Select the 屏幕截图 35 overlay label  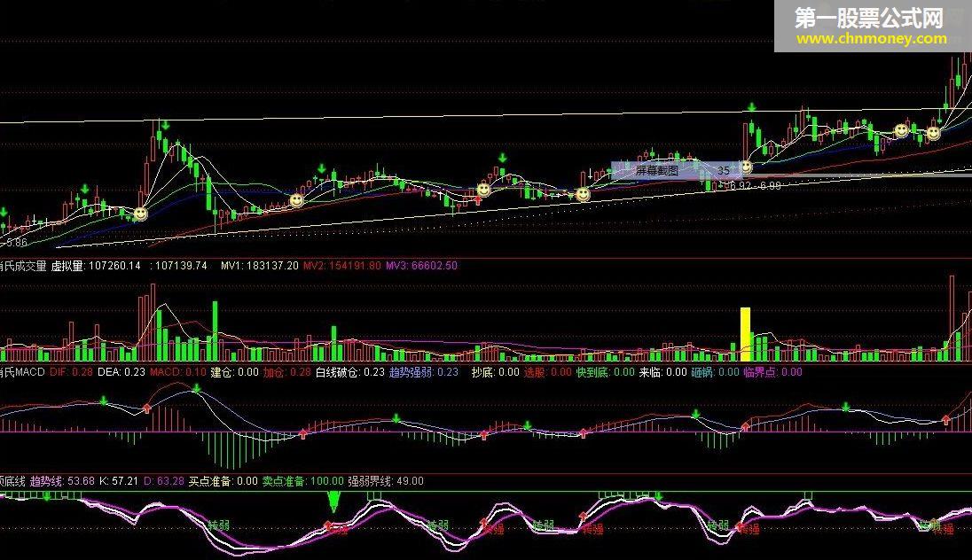pos(677,170)
